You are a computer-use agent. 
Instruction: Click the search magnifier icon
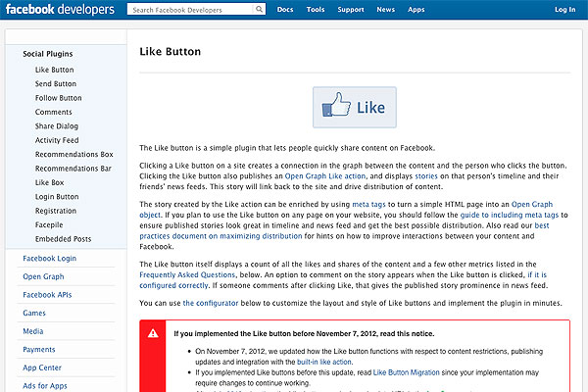point(259,9)
